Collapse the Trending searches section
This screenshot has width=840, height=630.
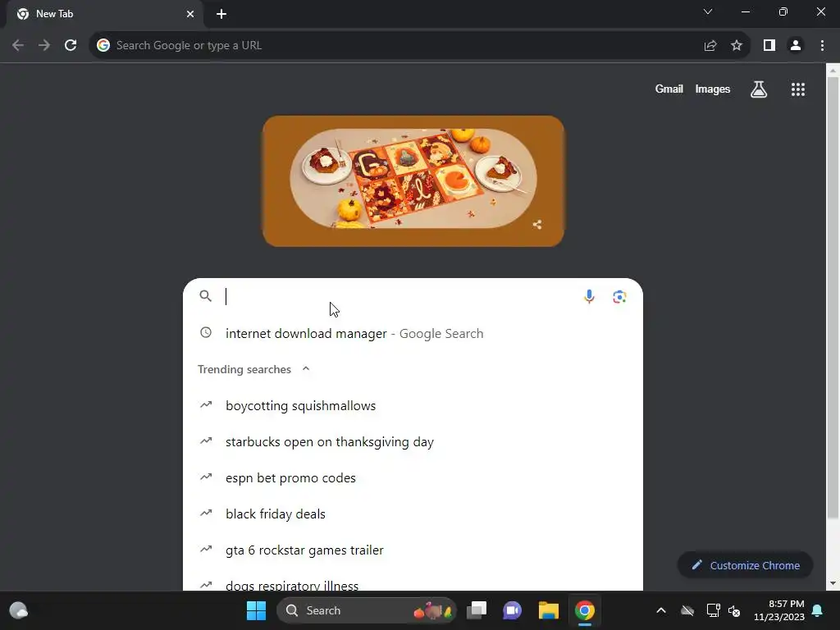[306, 368]
